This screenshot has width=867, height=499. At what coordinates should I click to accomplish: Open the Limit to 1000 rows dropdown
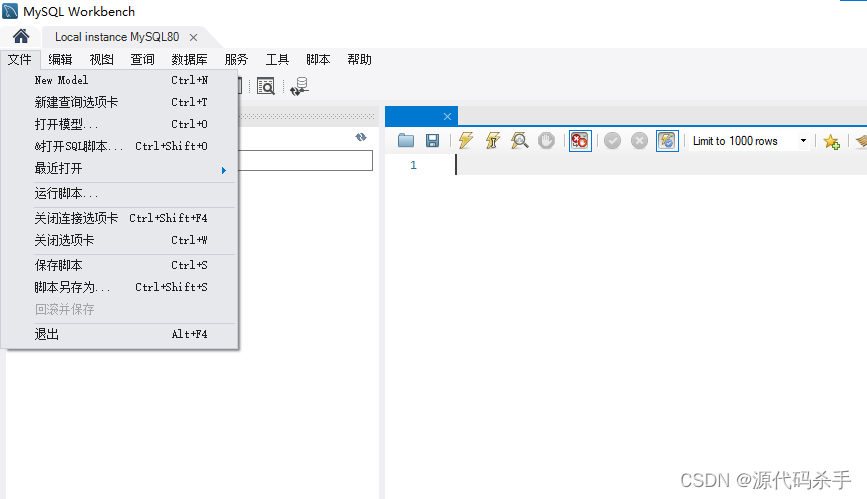tap(750, 141)
